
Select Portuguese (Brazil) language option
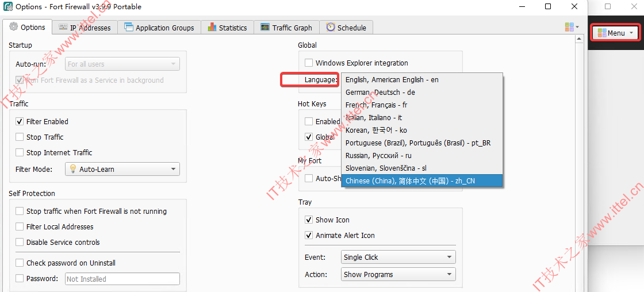422,143
